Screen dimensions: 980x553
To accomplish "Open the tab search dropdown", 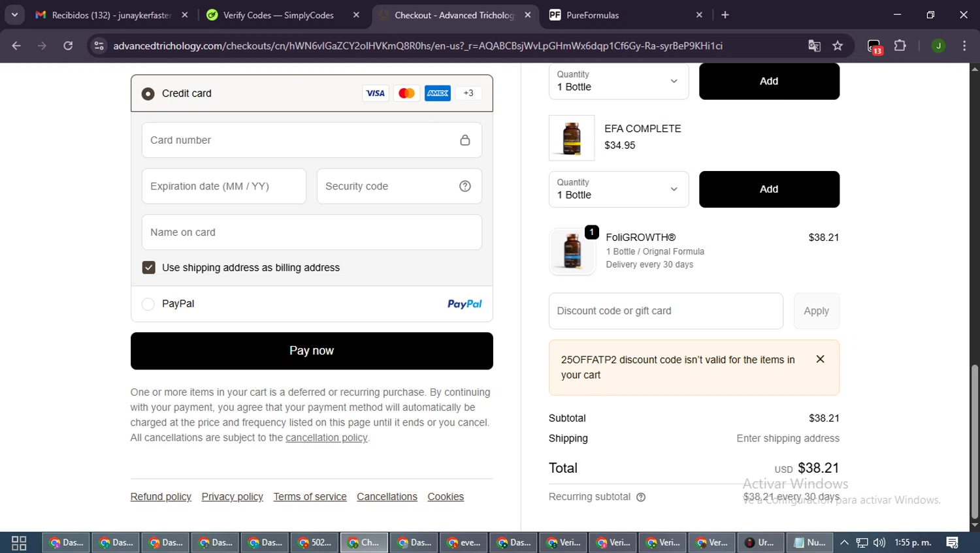I will pos(14,15).
